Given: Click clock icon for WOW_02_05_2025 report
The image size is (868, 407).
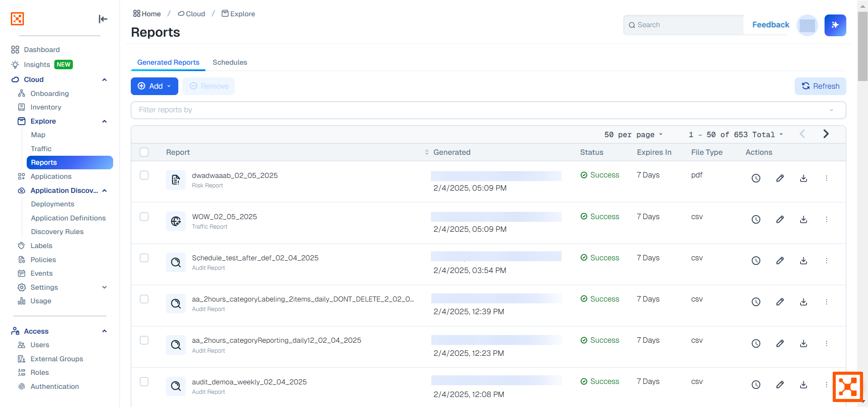Looking at the screenshot, I should click(756, 220).
